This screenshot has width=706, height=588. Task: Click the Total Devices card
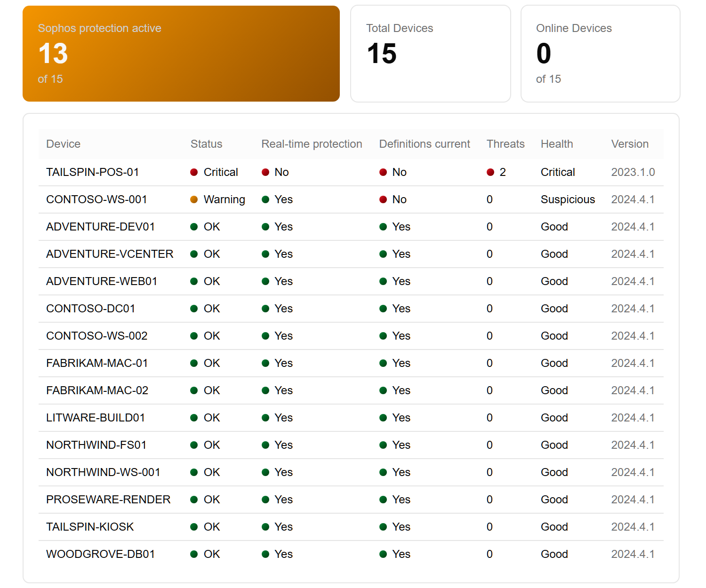click(x=431, y=54)
